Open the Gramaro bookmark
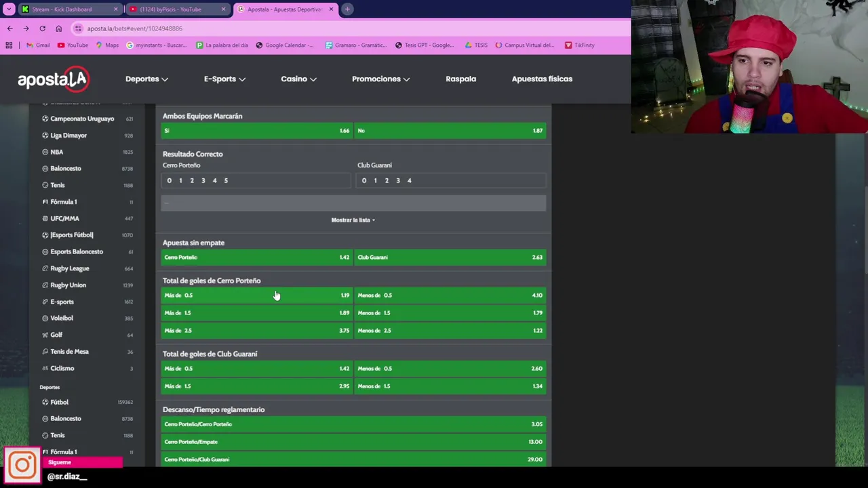This screenshot has width=868, height=488. point(356,45)
